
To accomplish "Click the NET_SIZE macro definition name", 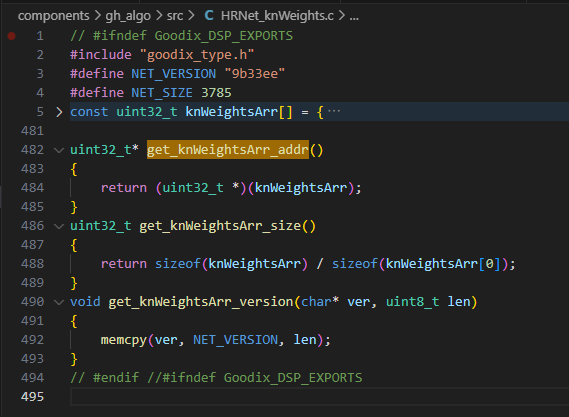I will tap(162, 93).
